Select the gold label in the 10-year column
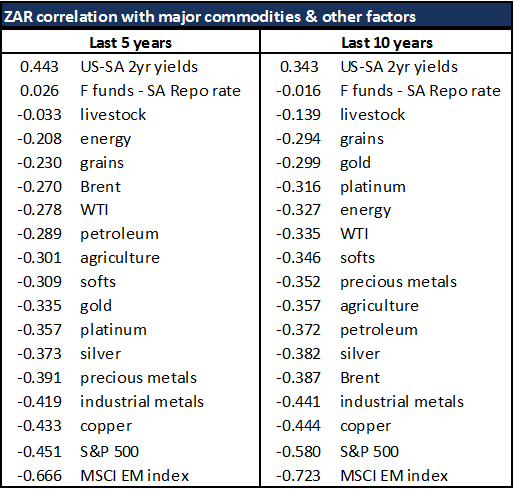Viewport: 514px width, 489px height. [355, 163]
